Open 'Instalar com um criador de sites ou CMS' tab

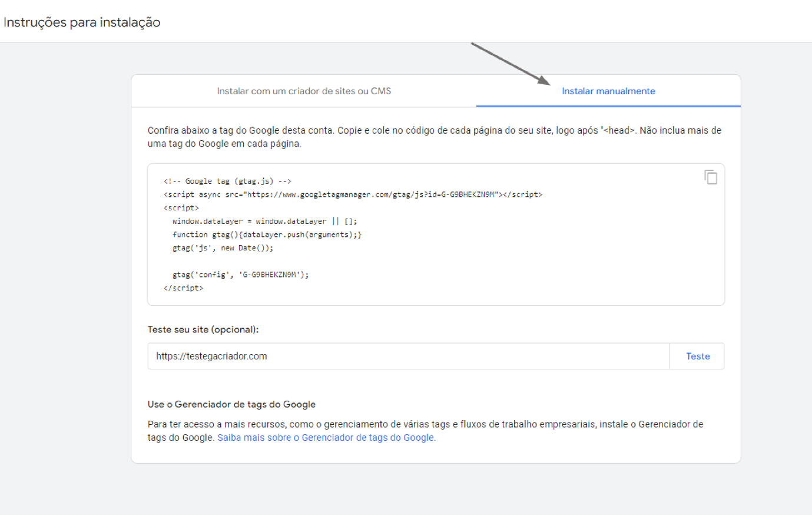pos(304,91)
